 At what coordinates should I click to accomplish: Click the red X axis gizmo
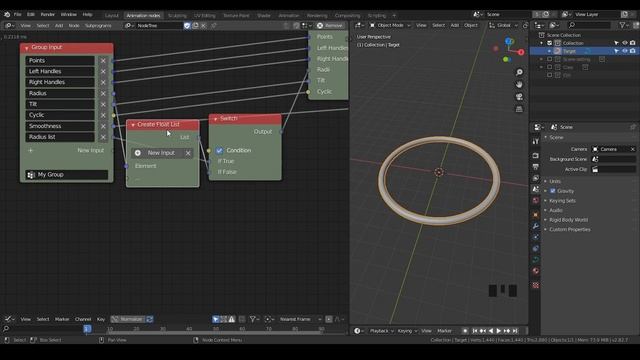[521, 52]
